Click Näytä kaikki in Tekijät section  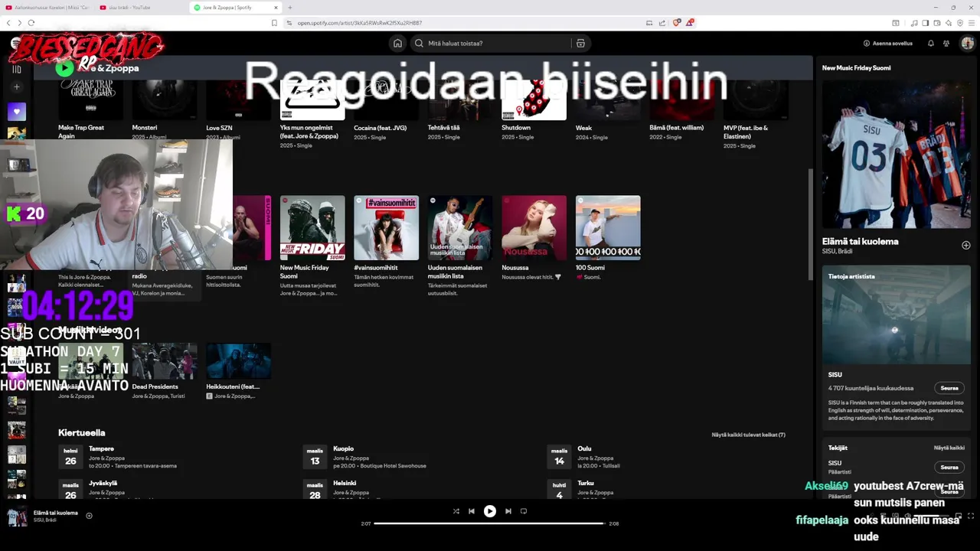(x=949, y=448)
